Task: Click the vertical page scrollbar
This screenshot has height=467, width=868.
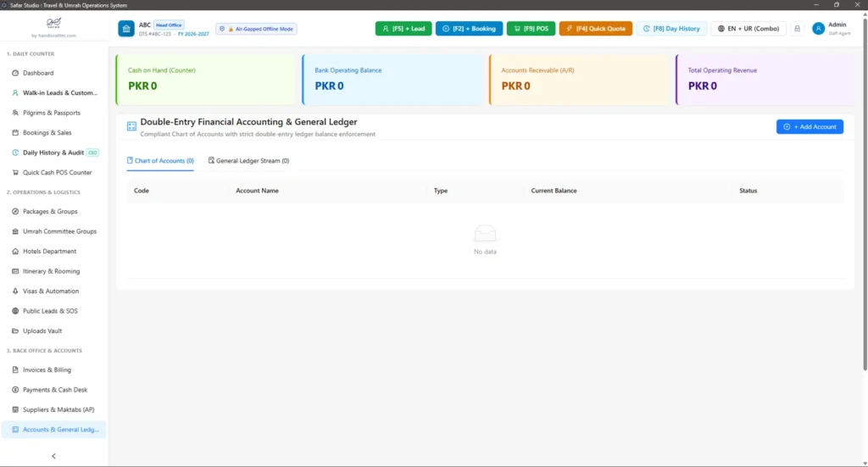Action: (865, 193)
